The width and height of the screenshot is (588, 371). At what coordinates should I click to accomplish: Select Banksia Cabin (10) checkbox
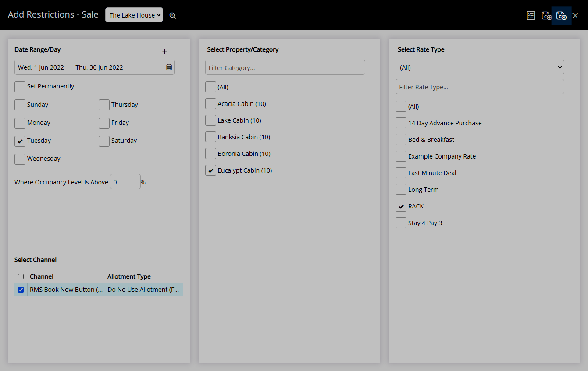pyautogui.click(x=211, y=137)
